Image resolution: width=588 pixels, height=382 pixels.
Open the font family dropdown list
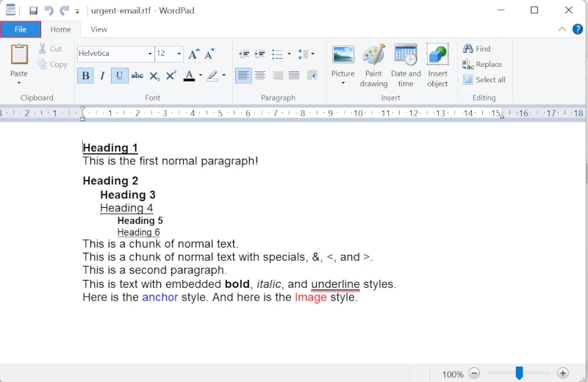pyautogui.click(x=150, y=54)
